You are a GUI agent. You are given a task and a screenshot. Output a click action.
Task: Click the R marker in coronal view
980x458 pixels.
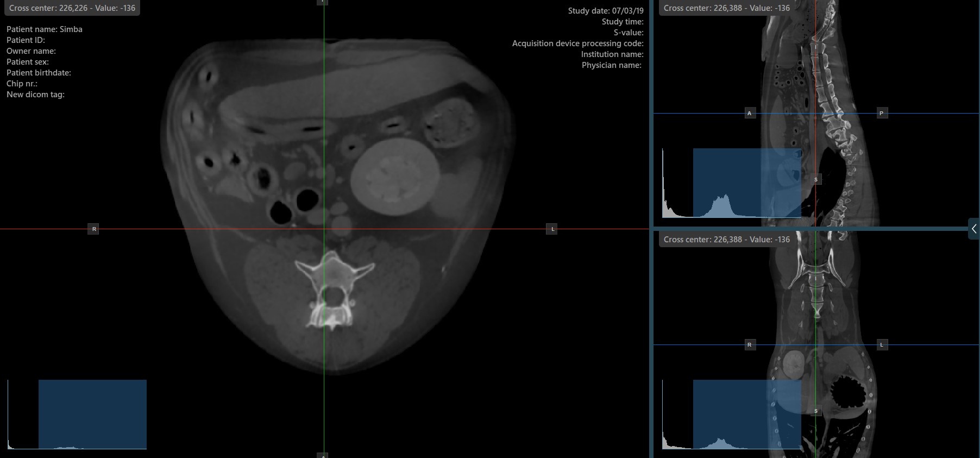tap(750, 345)
